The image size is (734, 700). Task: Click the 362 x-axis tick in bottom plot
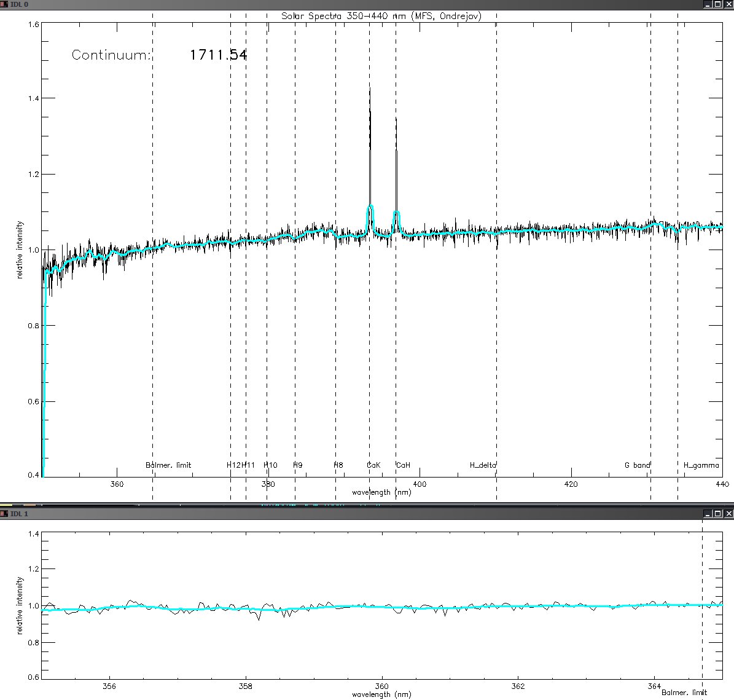pyautogui.click(x=518, y=686)
